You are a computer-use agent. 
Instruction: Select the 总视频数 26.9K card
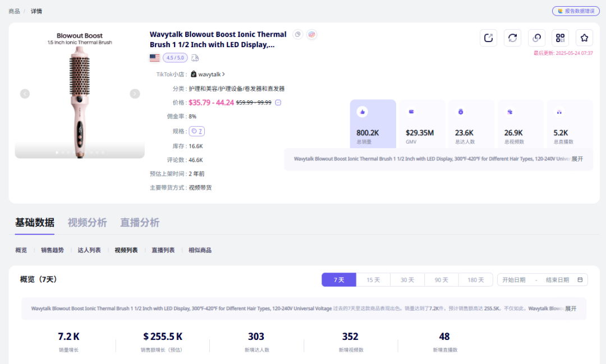(521, 123)
